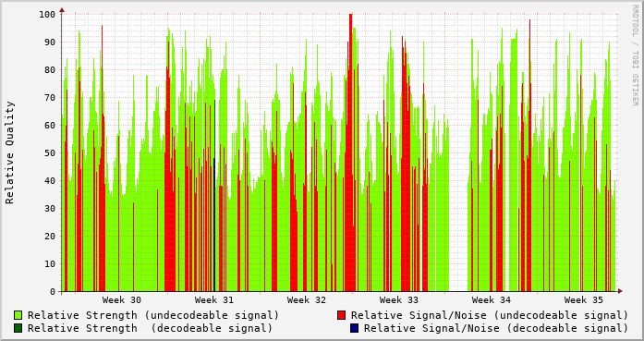
Task: Click the Week 35 axis label
Action: pos(584,300)
